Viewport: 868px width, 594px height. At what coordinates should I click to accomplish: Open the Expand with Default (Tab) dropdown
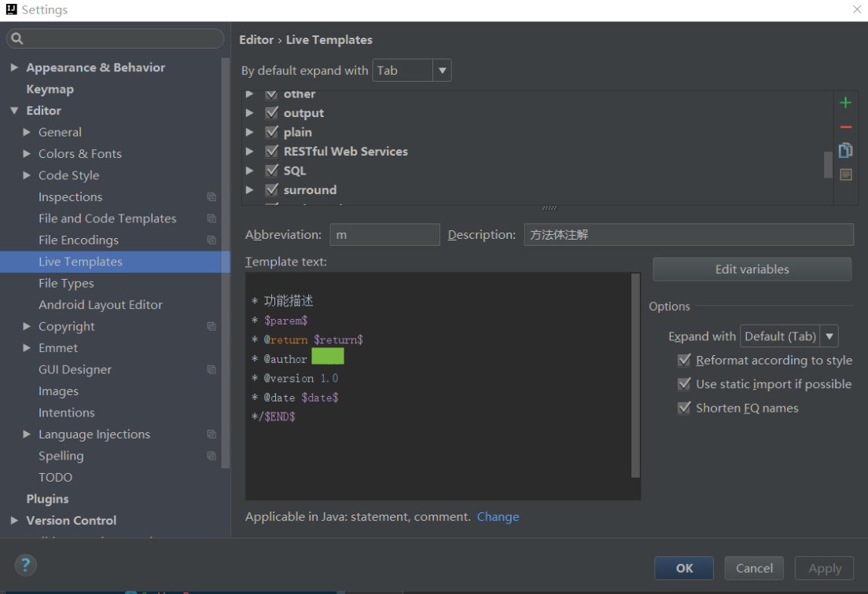[789, 336]
